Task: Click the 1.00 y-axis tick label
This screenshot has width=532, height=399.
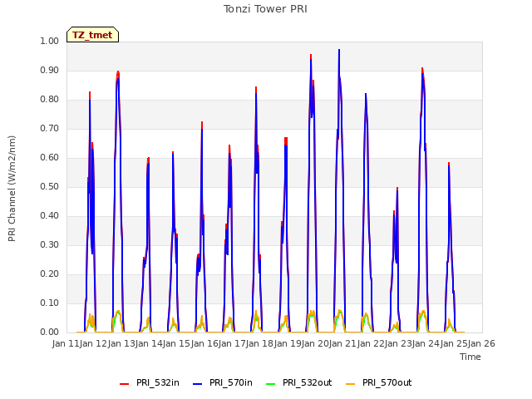Action: pyautogui.click(x=50, y=41)
